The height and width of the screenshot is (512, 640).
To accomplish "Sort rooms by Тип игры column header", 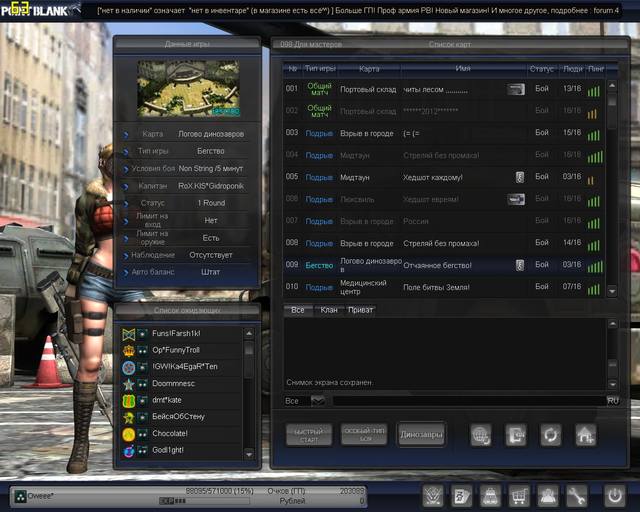I will click(x=320, y=69).
